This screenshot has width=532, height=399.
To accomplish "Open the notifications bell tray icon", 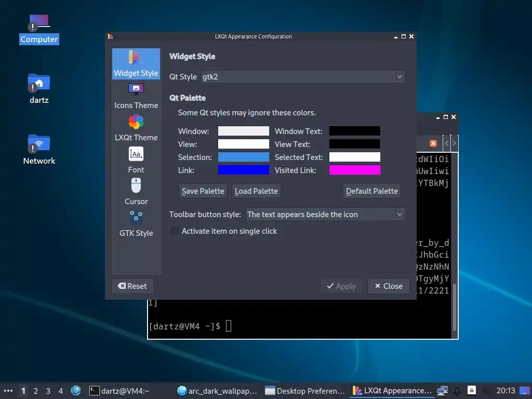I will pos(457,391).
